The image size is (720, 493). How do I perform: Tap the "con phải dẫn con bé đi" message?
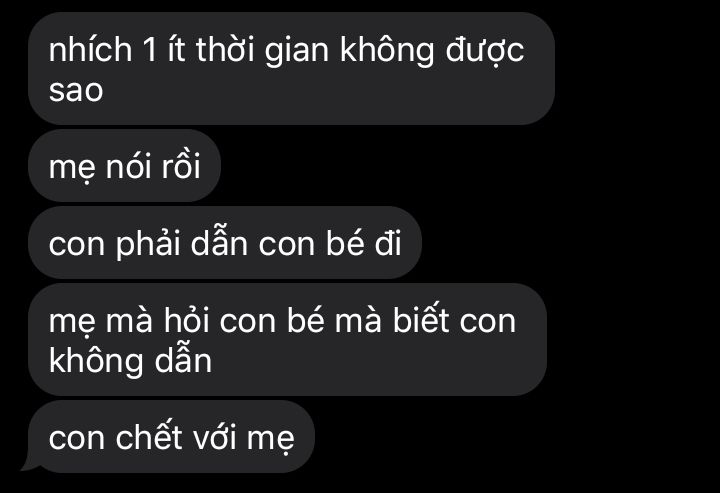[x=225, y=243]
